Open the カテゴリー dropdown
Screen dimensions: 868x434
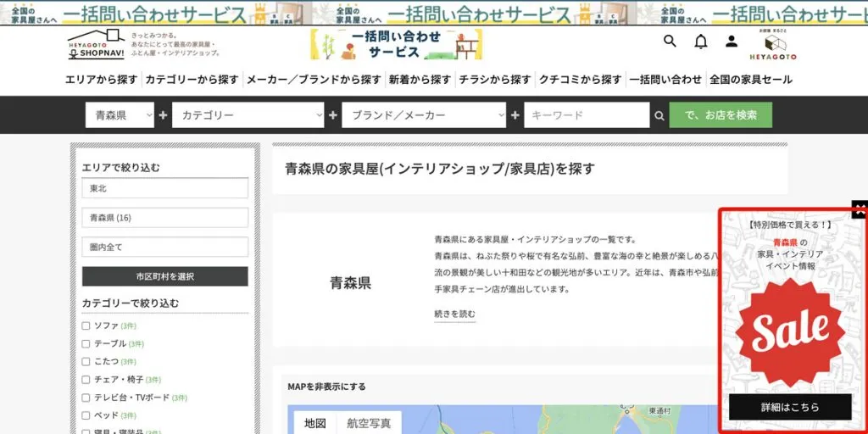(248, 115)
